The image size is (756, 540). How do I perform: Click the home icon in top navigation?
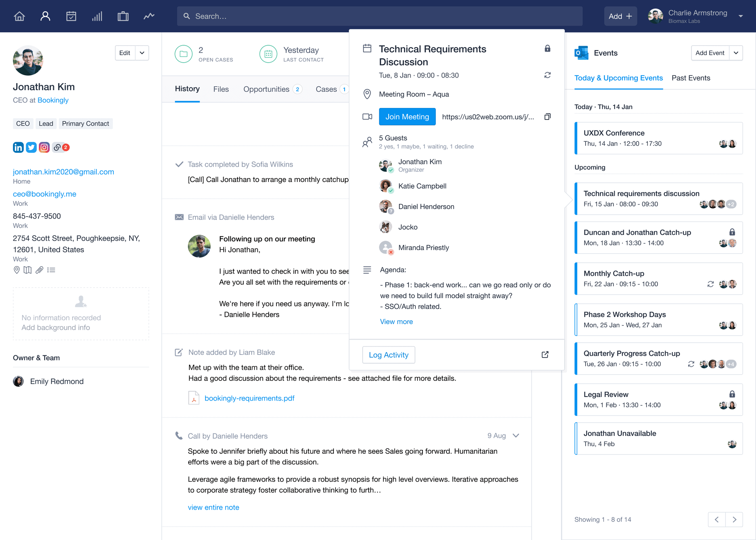coord(19,16)
